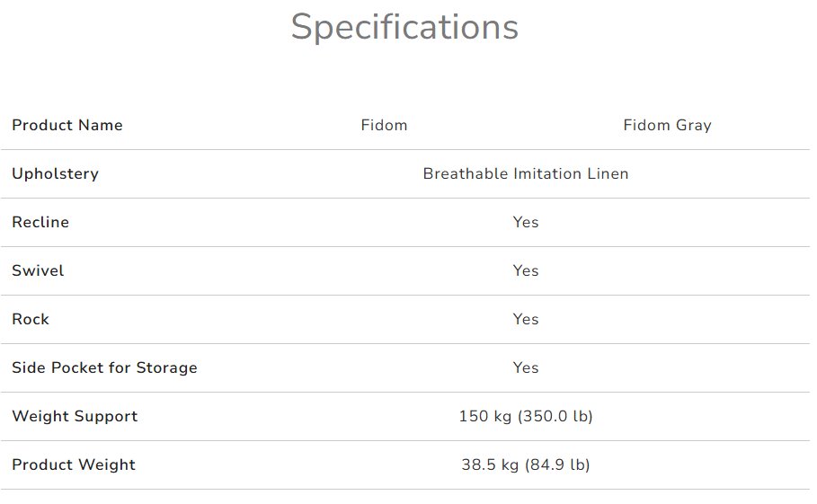817x504 pixels.
Task: Click the Side Pocket for Storage label
Action: pos(104,368)
